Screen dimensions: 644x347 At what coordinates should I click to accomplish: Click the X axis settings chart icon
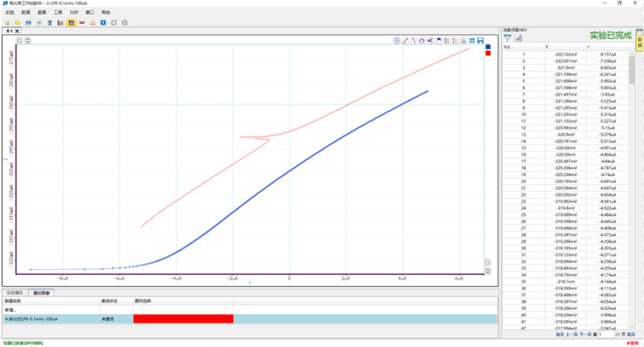(464, 40)
